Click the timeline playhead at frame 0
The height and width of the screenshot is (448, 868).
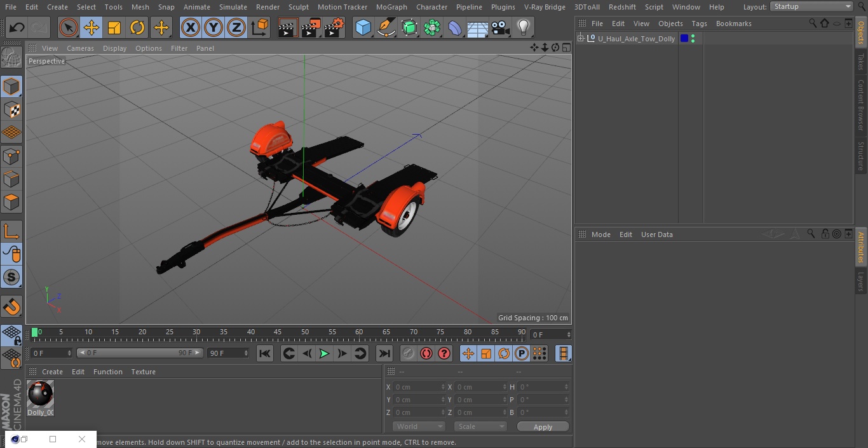click(x=35, y=332)
